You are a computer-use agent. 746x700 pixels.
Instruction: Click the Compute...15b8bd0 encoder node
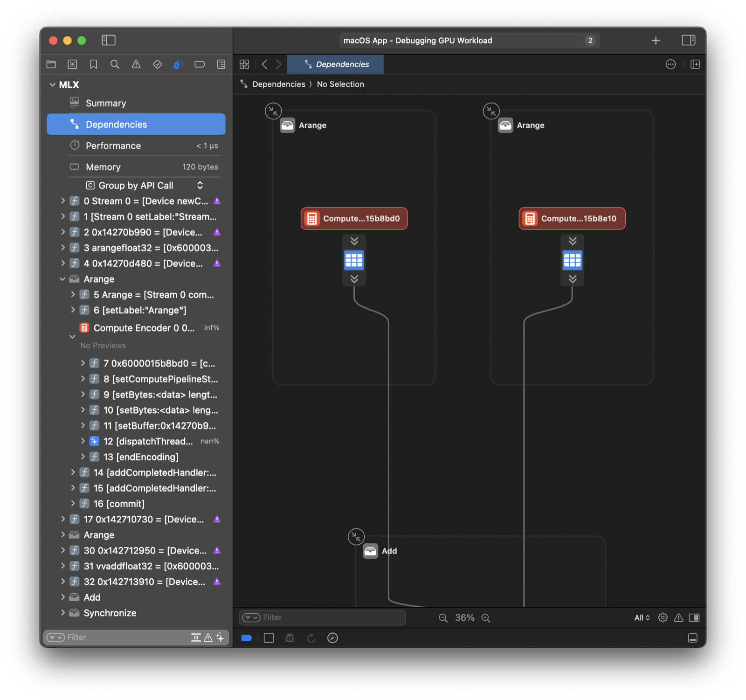[354, 219]
